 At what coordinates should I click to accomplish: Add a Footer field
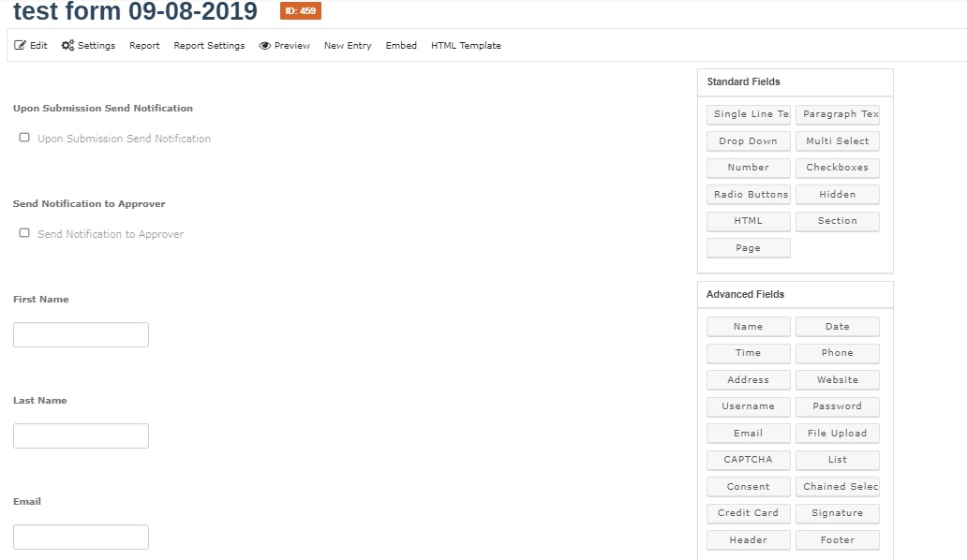click(x=838, y=540)
